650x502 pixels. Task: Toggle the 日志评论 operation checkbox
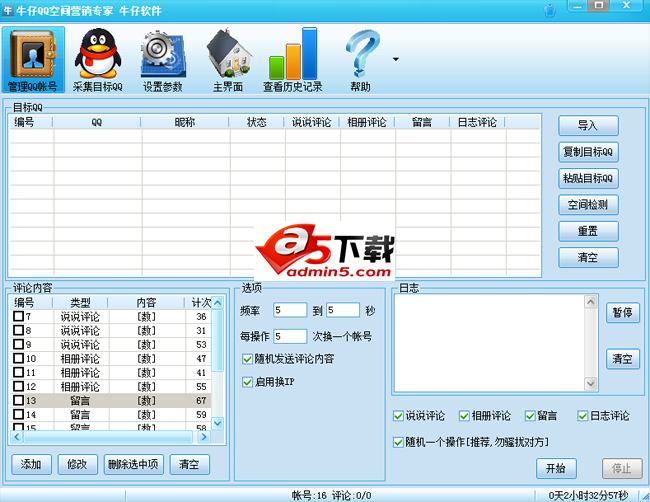[x=583, y=416]
